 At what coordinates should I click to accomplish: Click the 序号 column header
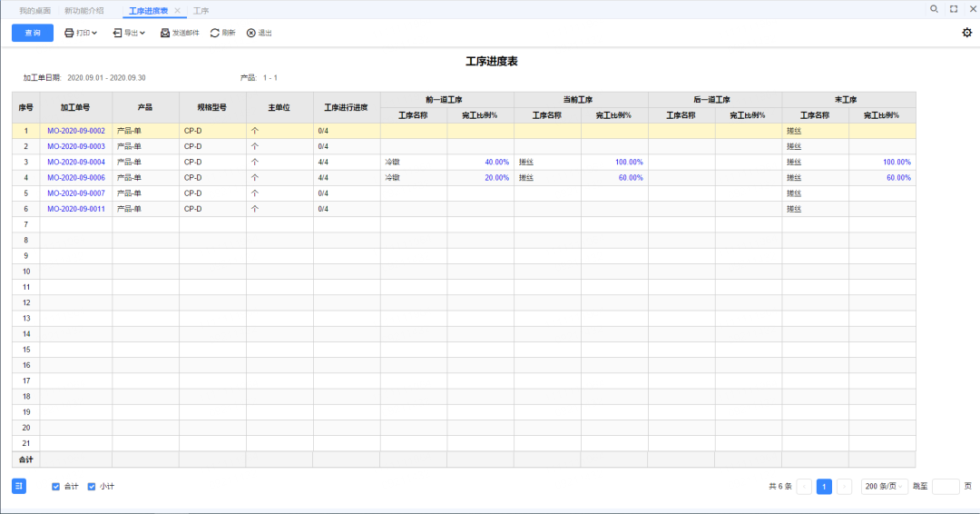[x=25, y=107]
